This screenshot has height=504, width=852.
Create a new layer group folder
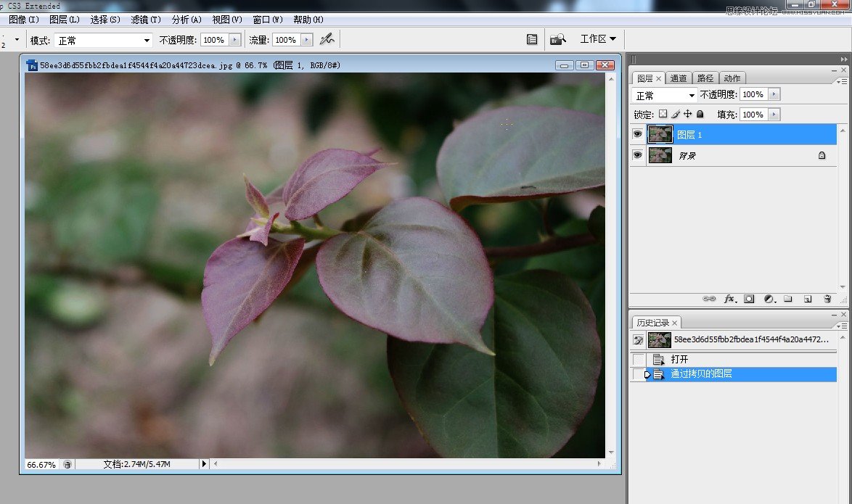click(788, 299)
